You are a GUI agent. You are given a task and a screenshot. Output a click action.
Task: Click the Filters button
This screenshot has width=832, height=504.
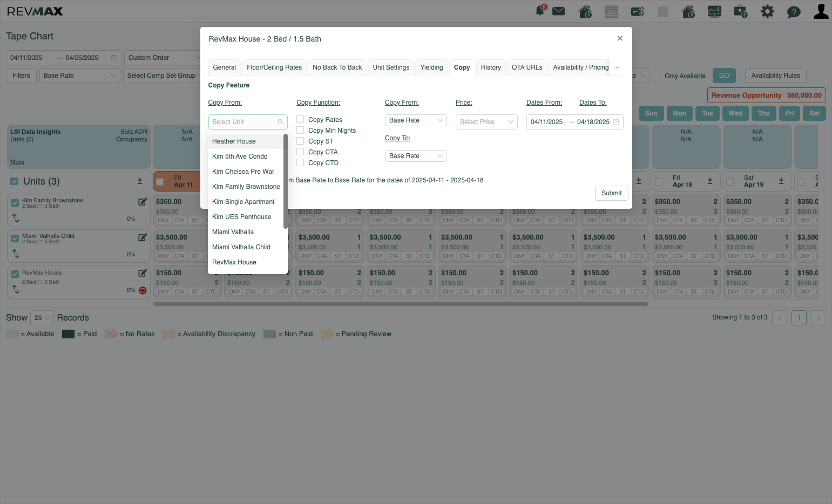click(x=21, y=76)
